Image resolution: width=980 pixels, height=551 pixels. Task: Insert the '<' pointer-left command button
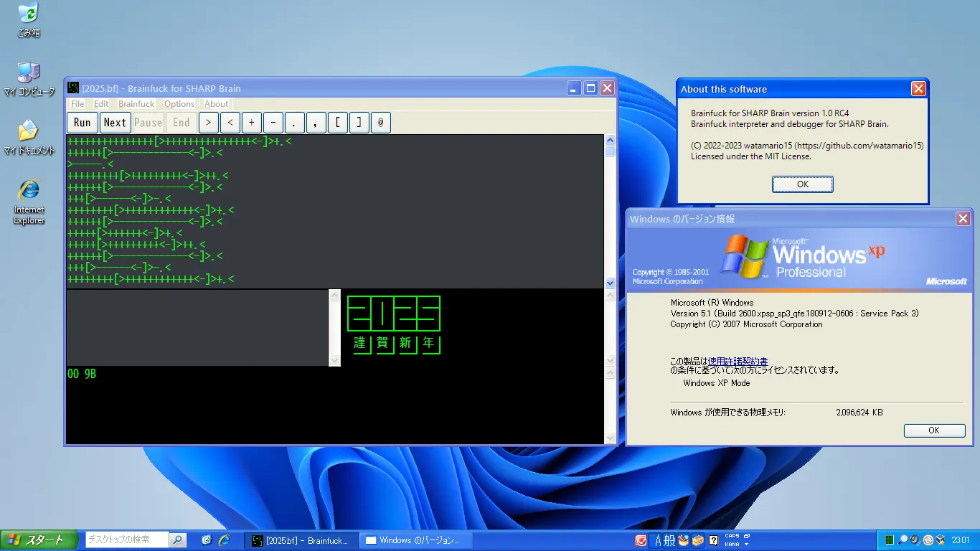[x=230, y=123]
